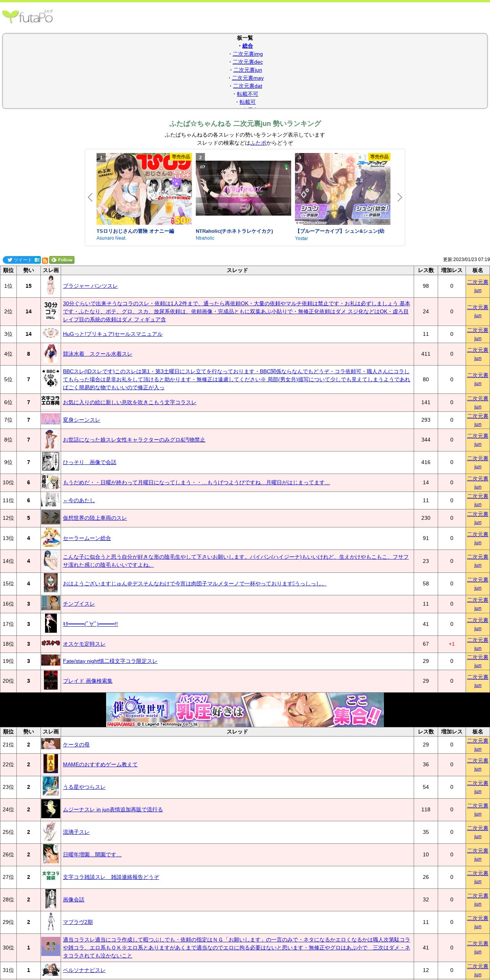The image size is (490, 980).
Task: Click the ふたば☆ちゃんねる 二次元裏jun 勢いランキング heading
Action: (245, 124)
